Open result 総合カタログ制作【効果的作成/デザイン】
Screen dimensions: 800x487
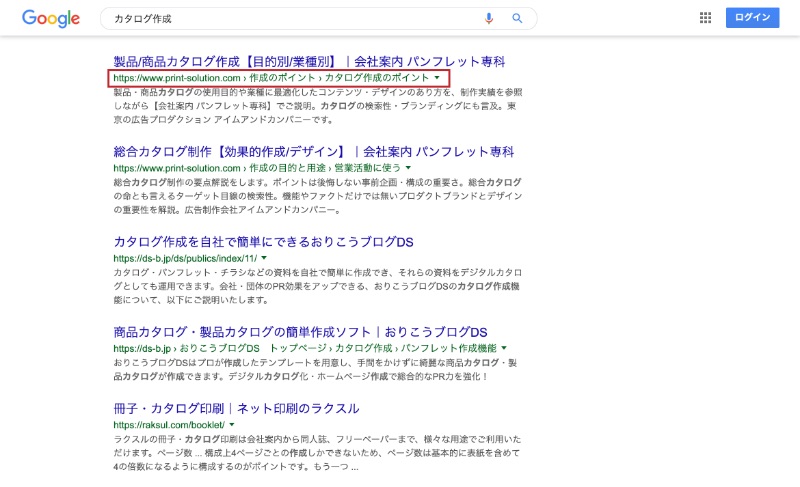[313, 151]
